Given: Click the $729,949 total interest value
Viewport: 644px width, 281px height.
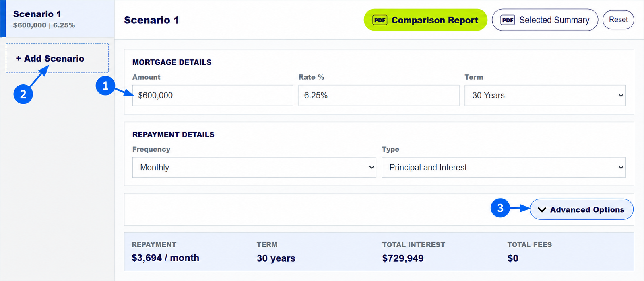Looking at the screenshot, I should point(403,258).
